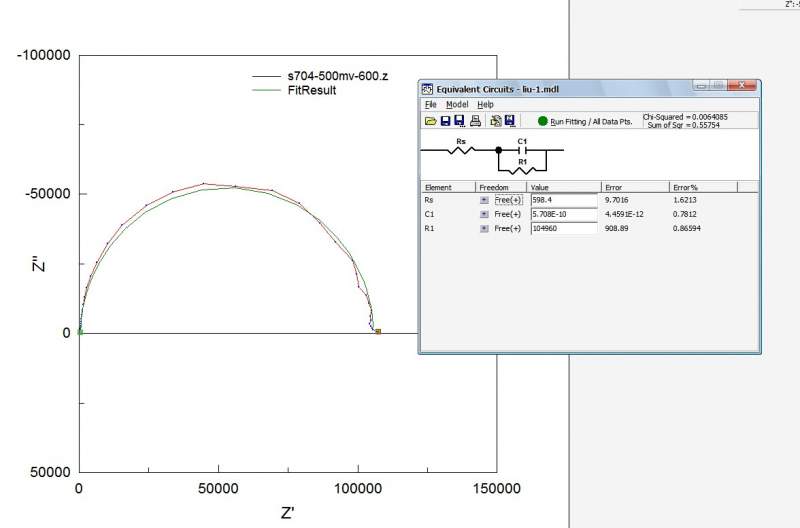800x528 pixels.
Task: Close the Equivalent Circuits window
Action: click(x=741, y=86)
